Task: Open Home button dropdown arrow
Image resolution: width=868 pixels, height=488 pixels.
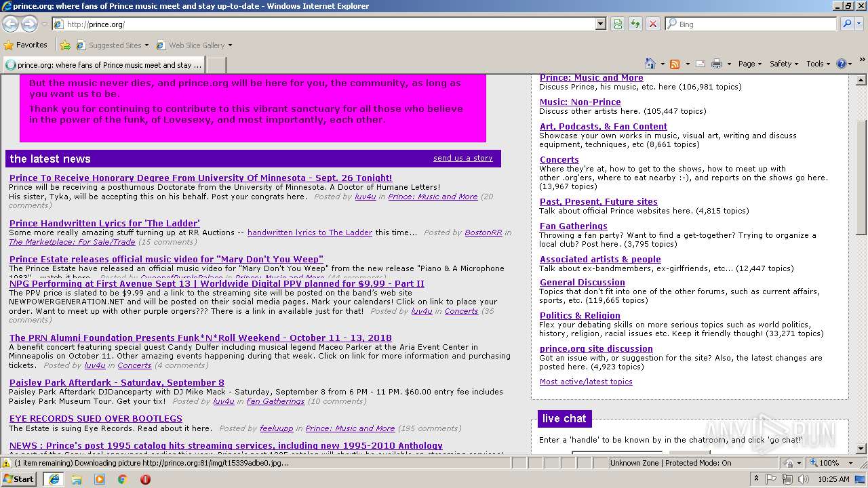Action: point(663,64)
